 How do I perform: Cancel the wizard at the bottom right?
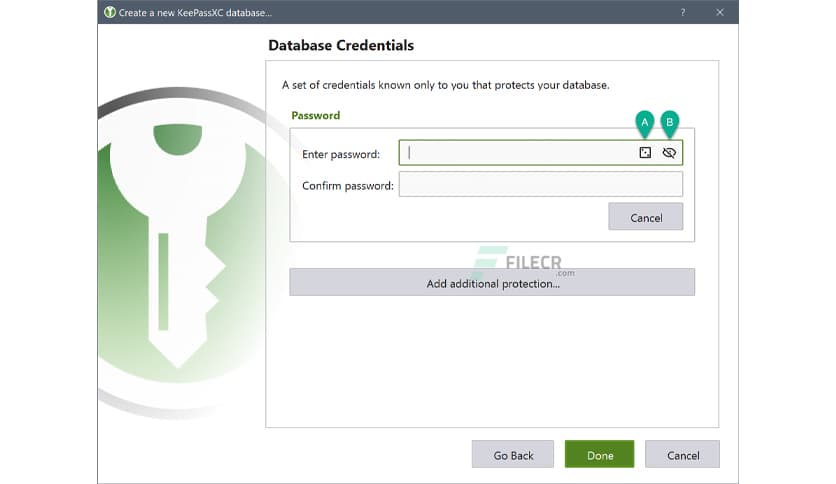pos(682,455)
